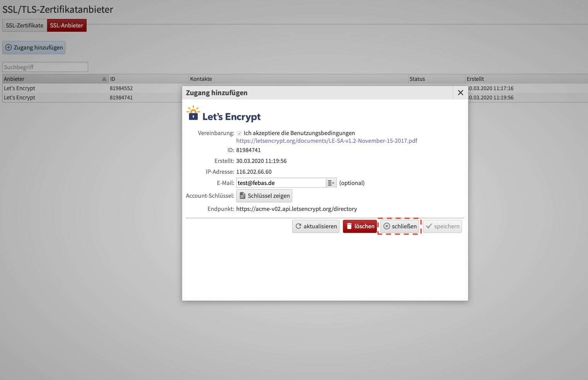Select the SSL-Anbieter tab

tap(66, 26)
